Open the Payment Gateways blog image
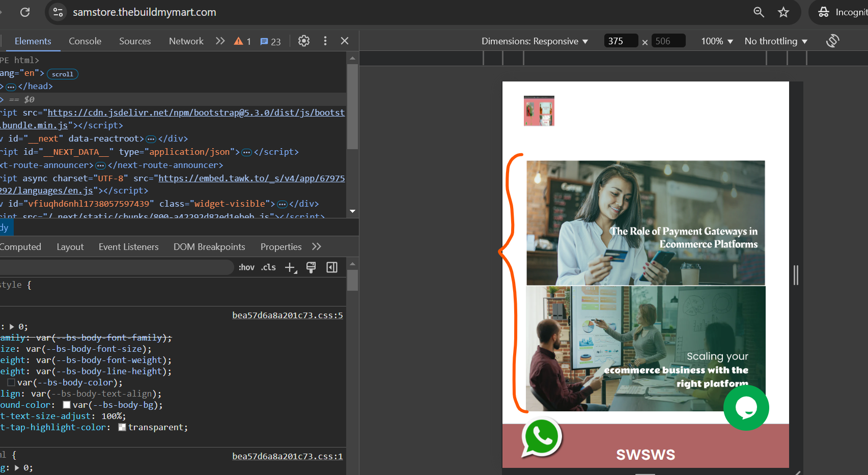The height and width of the screenshot is (475, 868). point(646,223)
